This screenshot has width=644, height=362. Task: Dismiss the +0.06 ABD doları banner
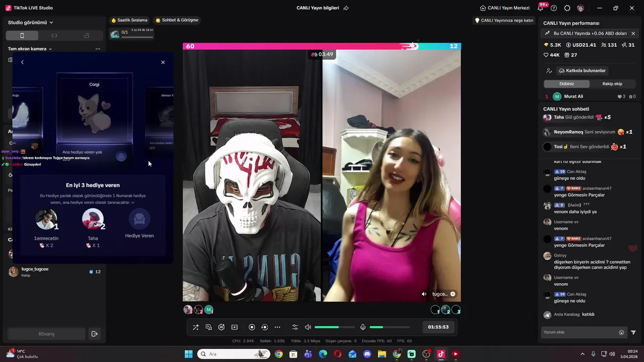(x=633, y=34)
